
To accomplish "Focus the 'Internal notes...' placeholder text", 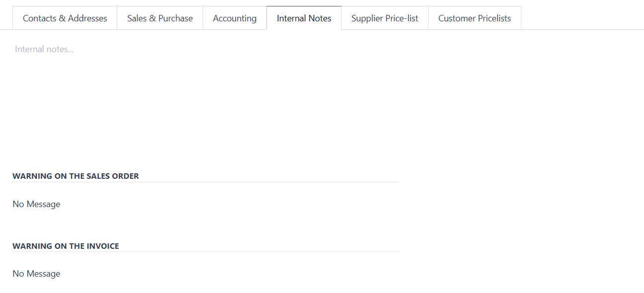I will coord(44,50).
